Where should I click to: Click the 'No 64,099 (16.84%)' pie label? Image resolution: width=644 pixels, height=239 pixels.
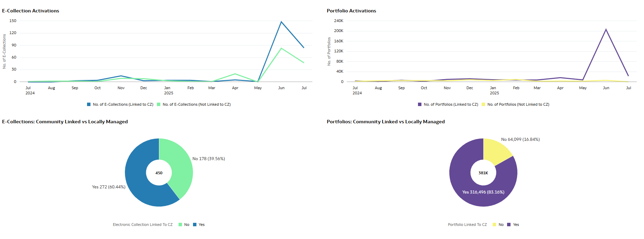tap(520, 139)
